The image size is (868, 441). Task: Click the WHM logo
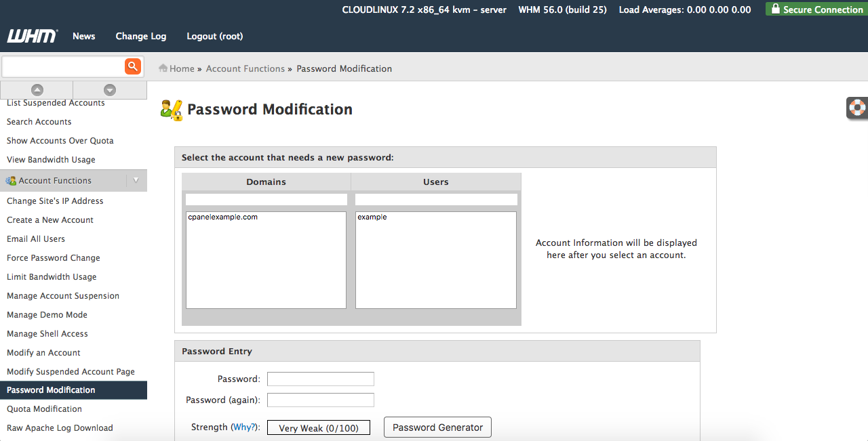[32, 36]
